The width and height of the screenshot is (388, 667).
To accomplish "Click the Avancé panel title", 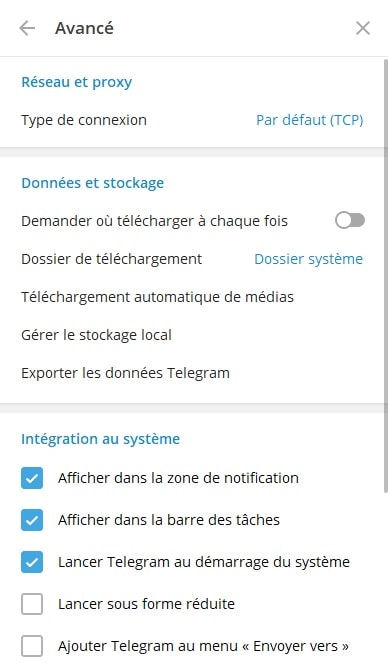I will [x=84, y=29].
